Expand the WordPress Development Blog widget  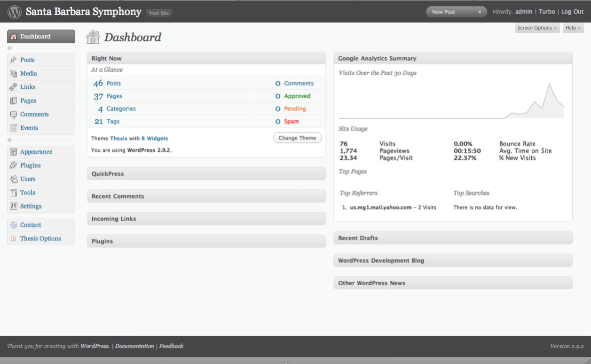[x=453, y=261]
